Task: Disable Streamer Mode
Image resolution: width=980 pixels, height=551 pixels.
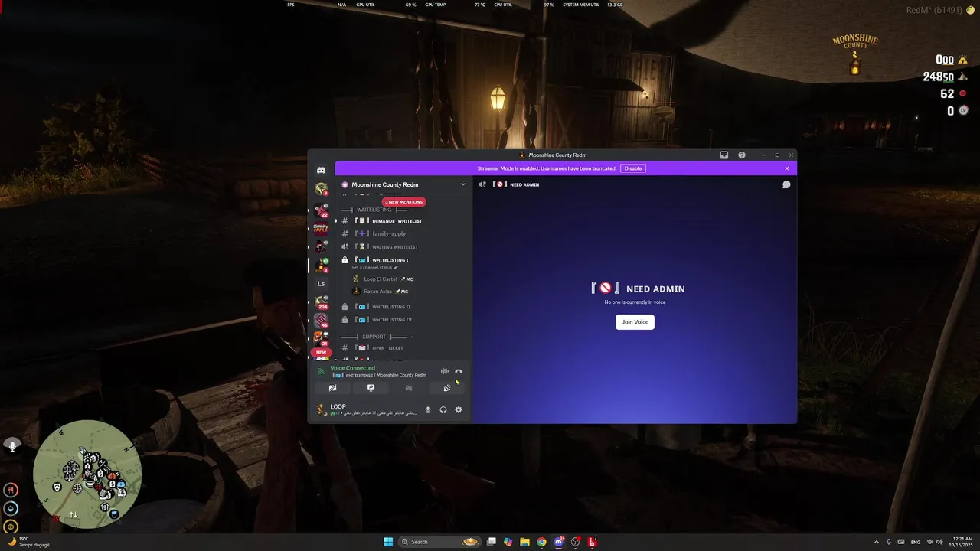Action: (633, 168)
